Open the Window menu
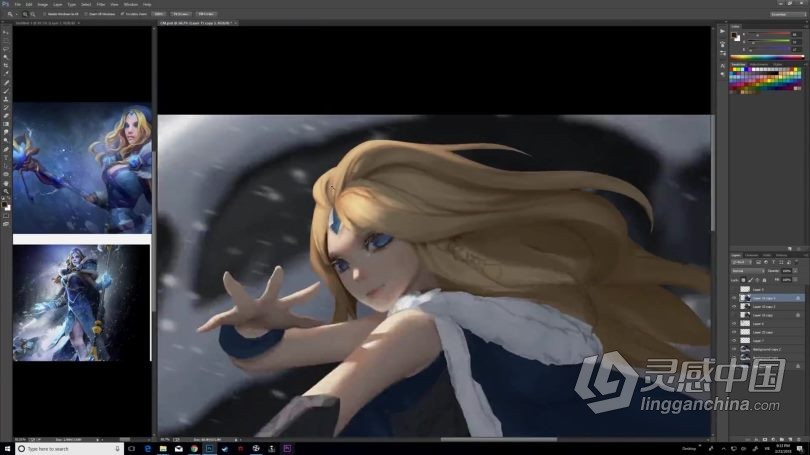Screen dimensions: 810x455 [x=131, y=4]
